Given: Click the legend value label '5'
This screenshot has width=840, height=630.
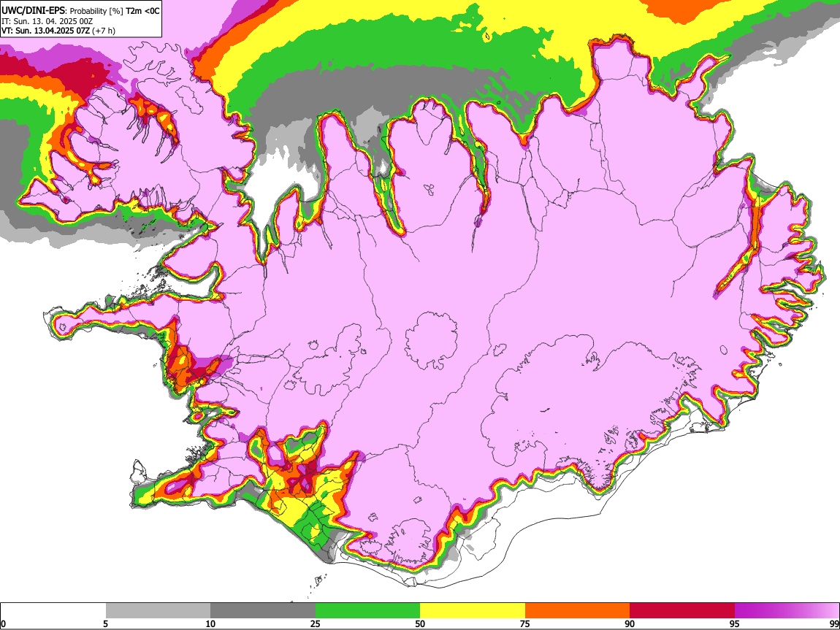Looking at the screenshot, I should (105, 623).
